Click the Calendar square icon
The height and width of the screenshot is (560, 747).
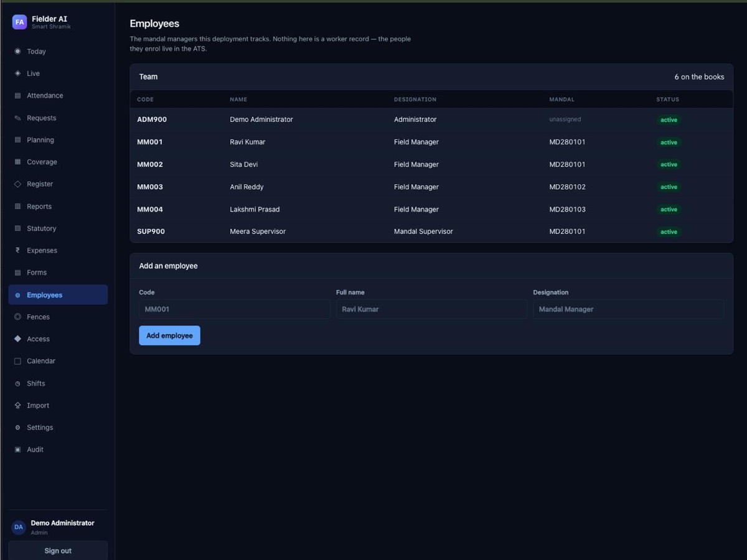coord(17,361)
